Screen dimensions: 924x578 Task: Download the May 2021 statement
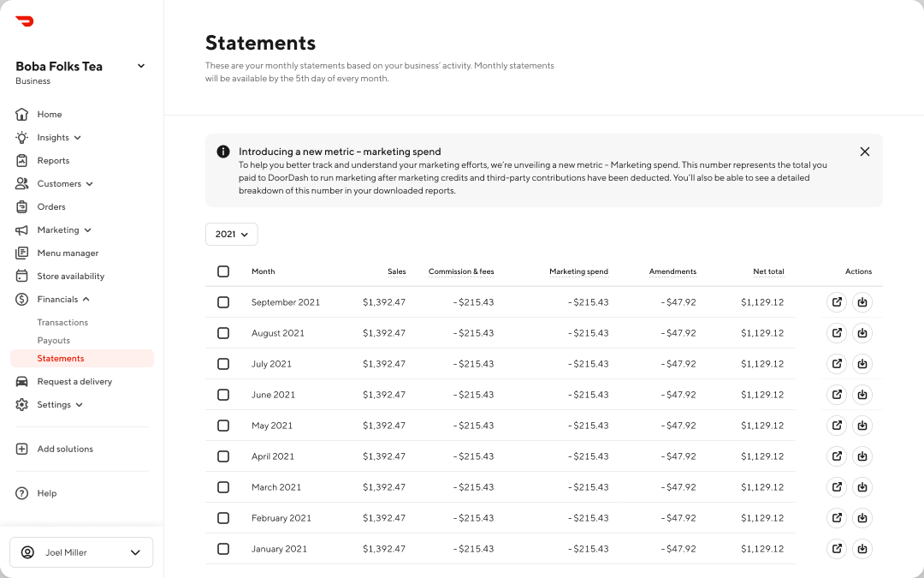point(862,426)
